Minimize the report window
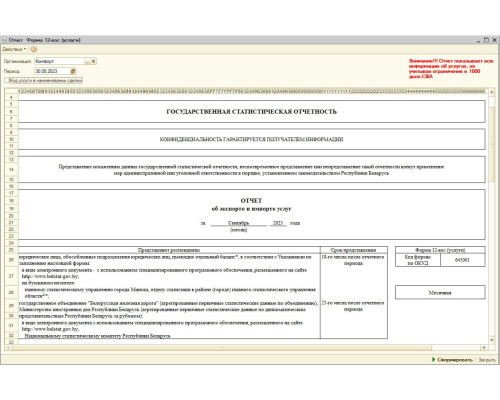 (479, 40)
